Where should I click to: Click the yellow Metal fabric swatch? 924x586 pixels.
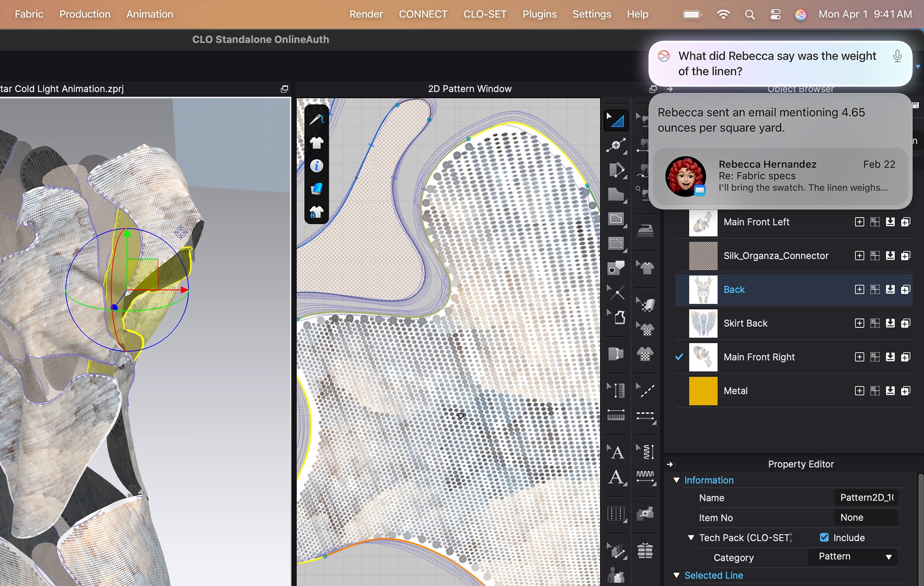click(703, 391)
